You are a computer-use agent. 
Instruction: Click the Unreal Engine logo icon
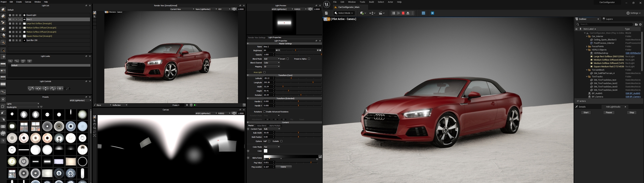(327, 4)
